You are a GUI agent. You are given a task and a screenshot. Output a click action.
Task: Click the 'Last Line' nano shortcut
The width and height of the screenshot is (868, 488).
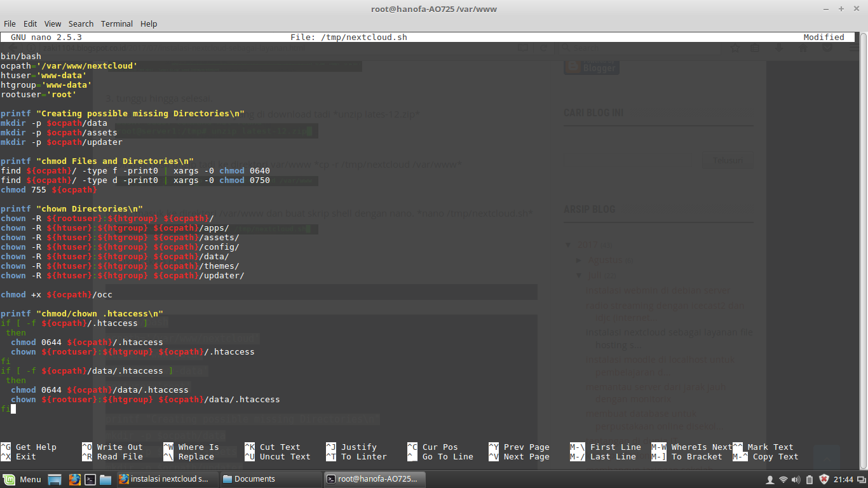click(603, 456)
